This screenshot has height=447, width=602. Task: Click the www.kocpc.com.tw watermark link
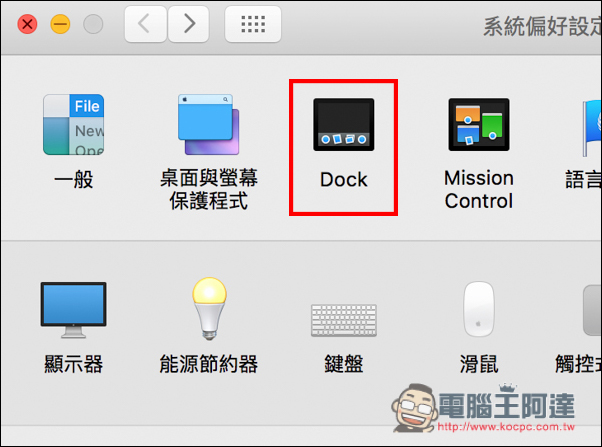[x=506, y=427]
